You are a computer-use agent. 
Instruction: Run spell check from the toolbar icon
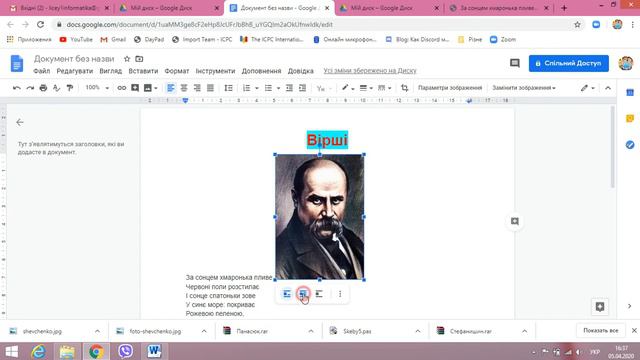pos(57,88)
